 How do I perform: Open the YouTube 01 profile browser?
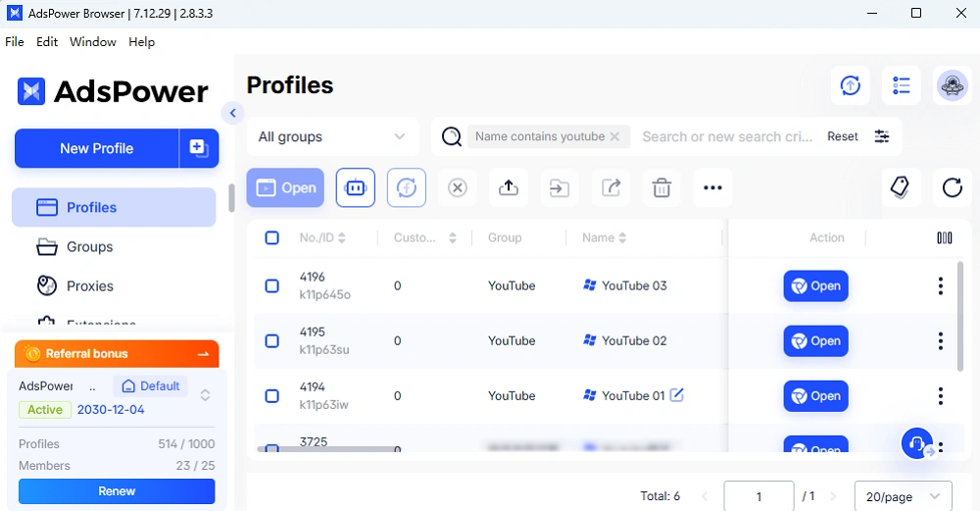pyautogui.click(x=815, y=396)
